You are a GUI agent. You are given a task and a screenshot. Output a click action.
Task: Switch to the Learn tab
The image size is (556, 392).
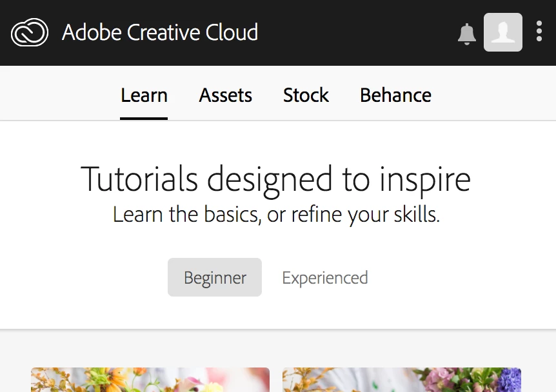coord(144,95)
